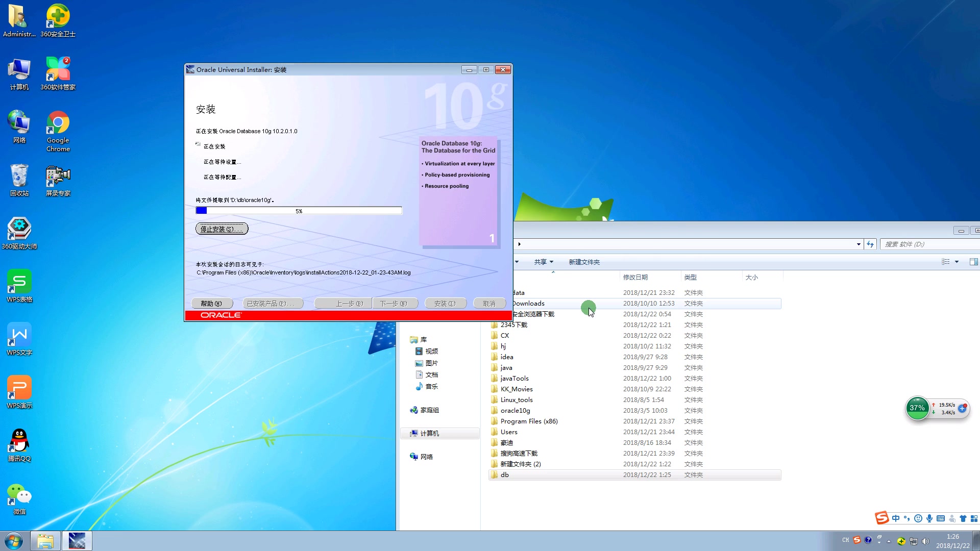The height and width of the screenshot is (551, 980).
Task: Click the explorer refresh button
Action: coord(870,244)
